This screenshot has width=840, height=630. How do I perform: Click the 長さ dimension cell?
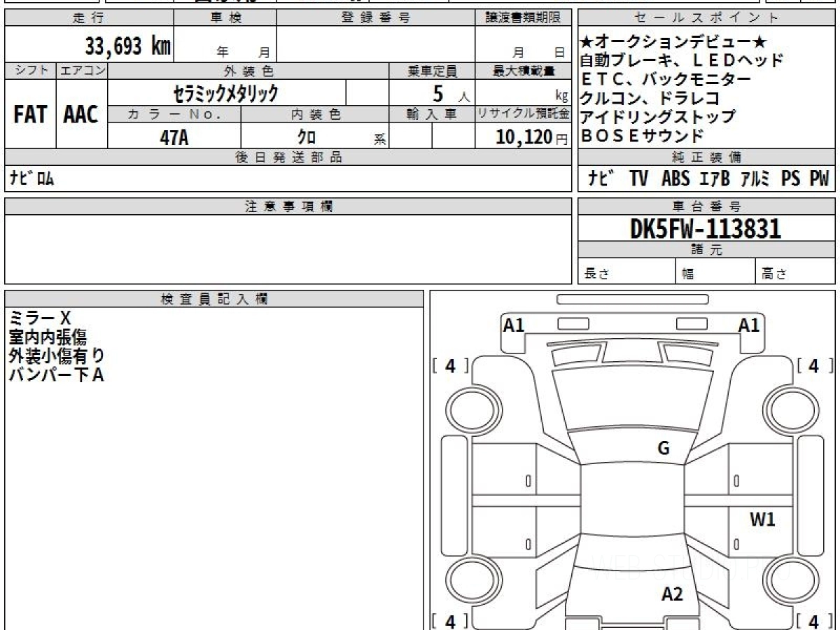coord(626,272)
